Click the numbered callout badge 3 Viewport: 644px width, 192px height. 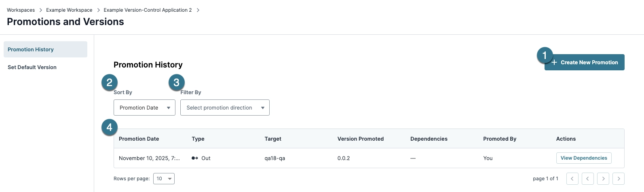point(176,82)
